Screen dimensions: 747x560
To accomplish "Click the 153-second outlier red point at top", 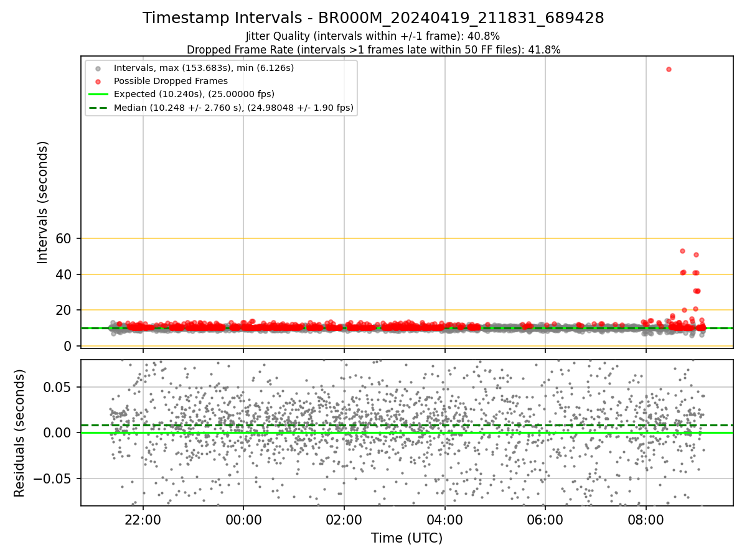I will coord(669,69).
